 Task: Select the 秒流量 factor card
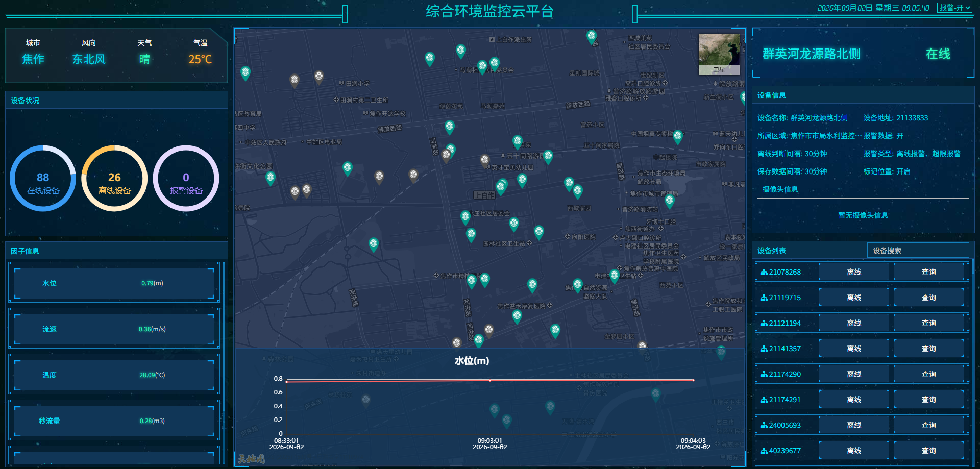(x=114, y=421)
